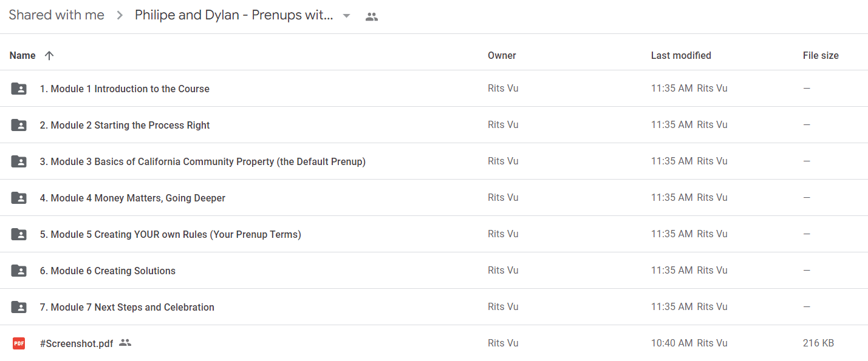The width and height of the screenshot is (868, 361).
Task: Click the Owner column header
Action: (x=502, y=55)
